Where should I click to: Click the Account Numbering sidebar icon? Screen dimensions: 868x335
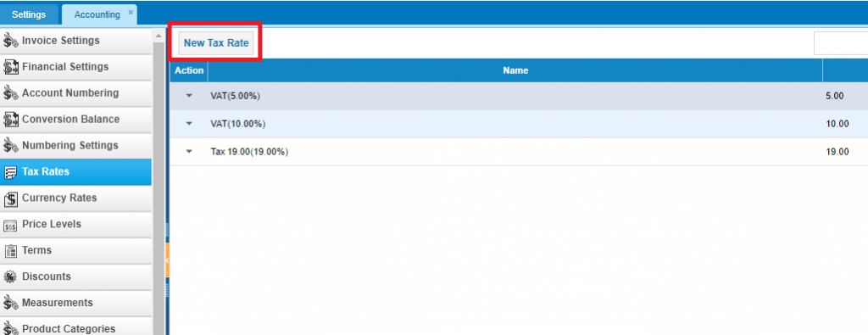(x=10, y=93)
